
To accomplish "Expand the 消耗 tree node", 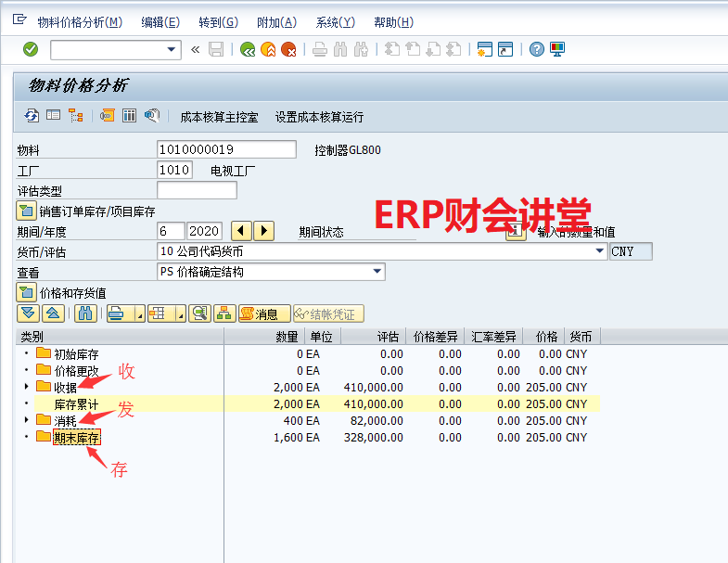I will pos(26,420).
